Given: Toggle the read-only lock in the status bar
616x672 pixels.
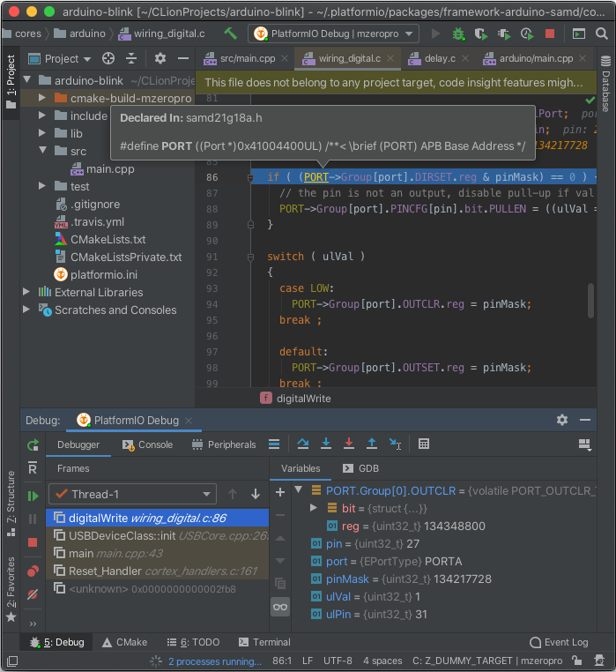Looking at the screenshot, I should tap(576, 661).
